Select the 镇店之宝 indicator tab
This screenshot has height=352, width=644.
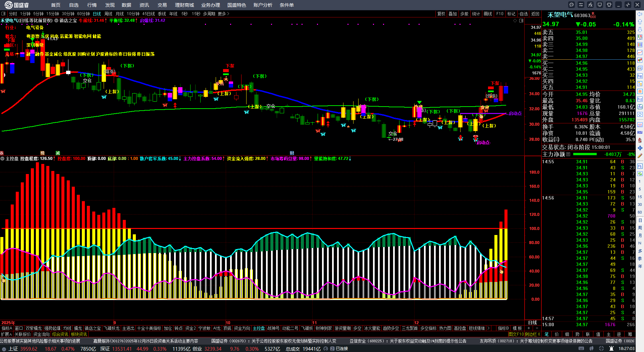(x=93, y=328)
